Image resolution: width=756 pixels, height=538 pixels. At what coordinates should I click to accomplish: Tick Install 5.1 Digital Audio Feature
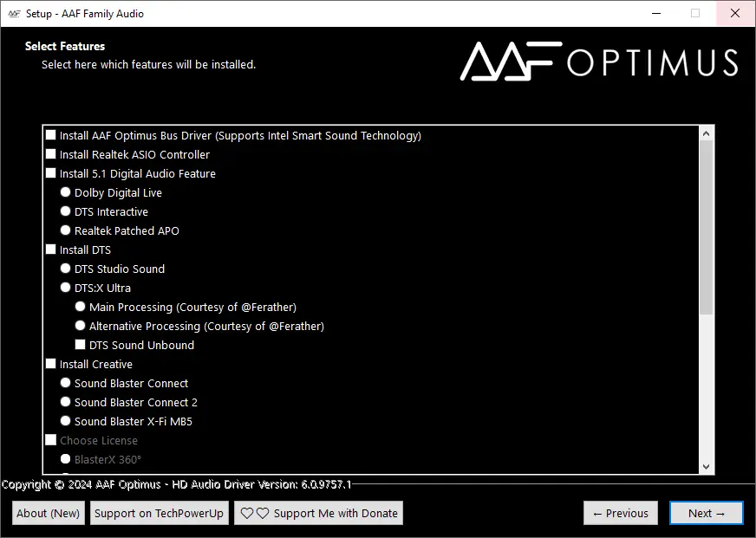coord(50,173)
